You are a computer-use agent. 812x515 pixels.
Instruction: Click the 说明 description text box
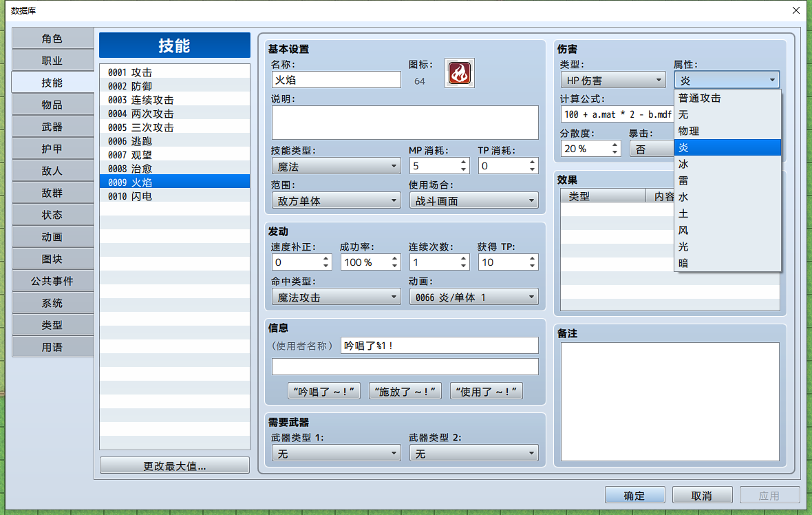click(405, 123)
